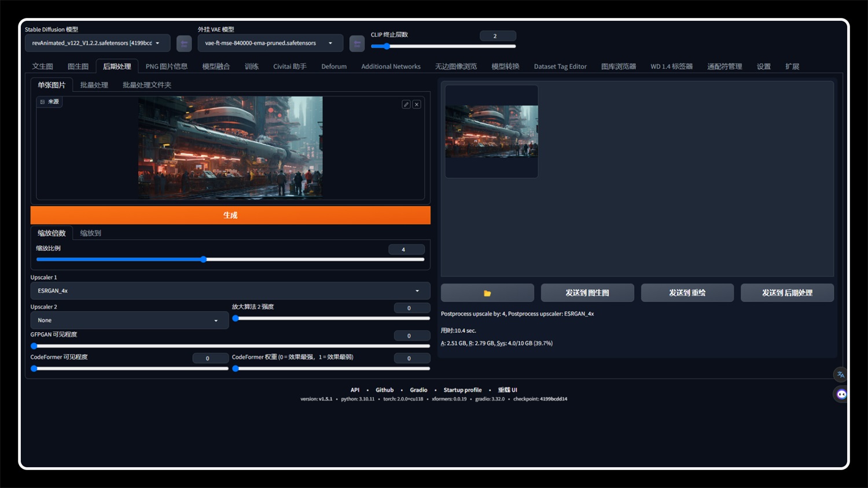Click the Postprocess upscale by info text
Viewport: 868px width, 488px height.
pyautogui.click(x=517, y=314)
